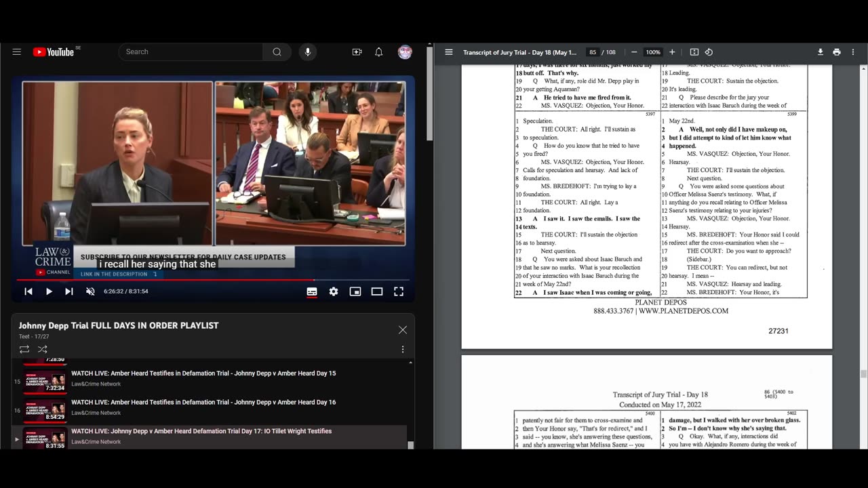Play the paused video
Image resolution: width=868 pixels, height=488 pixels.
pos(49,291)
